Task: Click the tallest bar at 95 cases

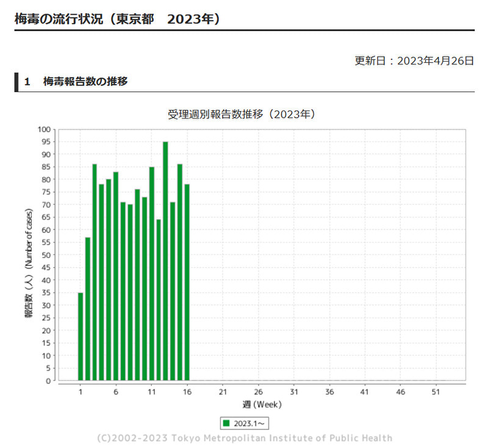Action: [x=165, y=261]
